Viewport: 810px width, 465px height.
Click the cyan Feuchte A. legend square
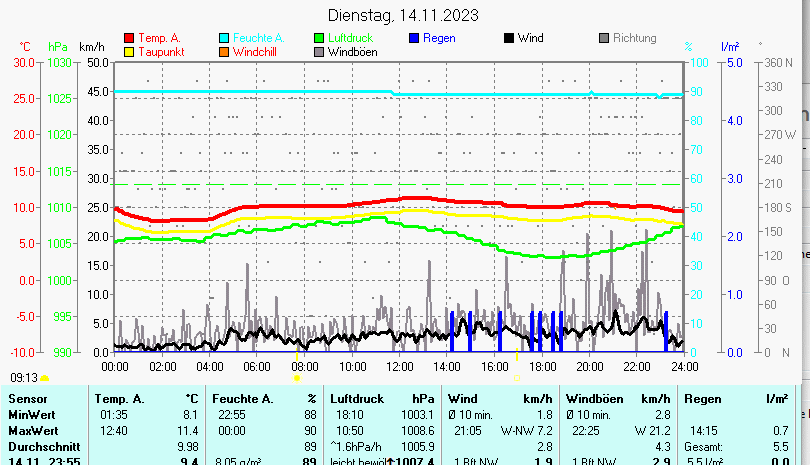(x=224, y=38)
